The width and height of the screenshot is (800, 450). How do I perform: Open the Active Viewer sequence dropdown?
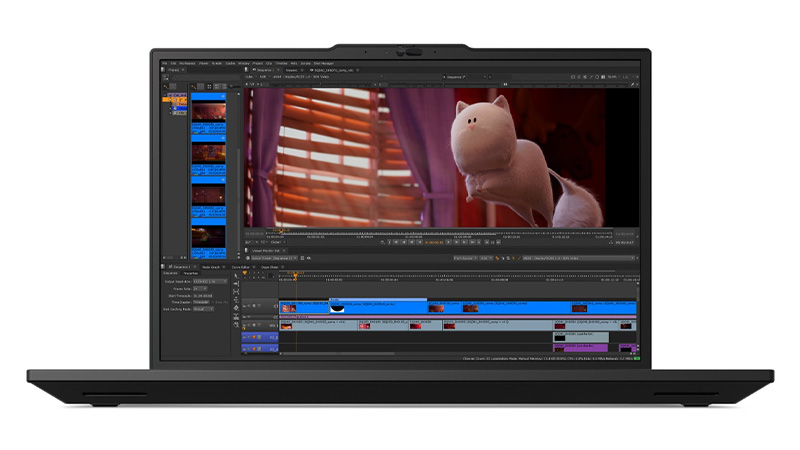(x=274, y=258)
